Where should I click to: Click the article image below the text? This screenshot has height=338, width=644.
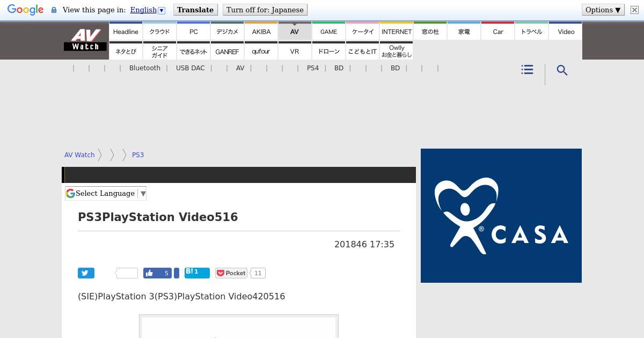[x=239, y=326]
